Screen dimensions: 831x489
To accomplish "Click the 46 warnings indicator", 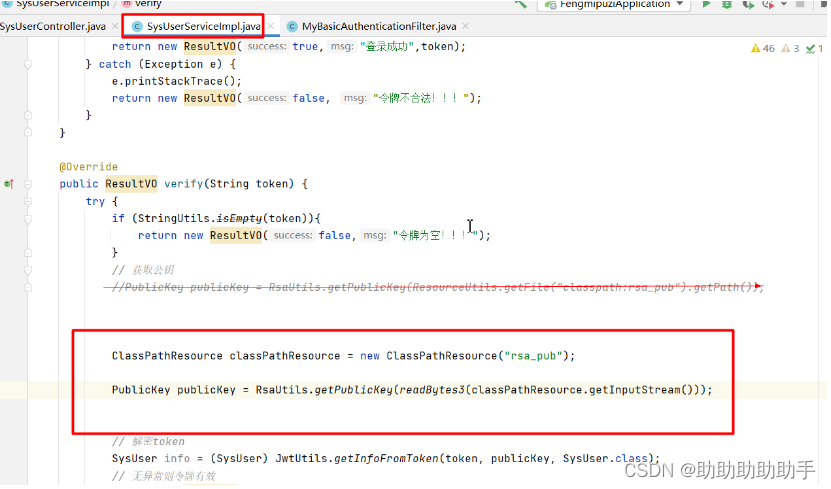I will coord(763,49).
